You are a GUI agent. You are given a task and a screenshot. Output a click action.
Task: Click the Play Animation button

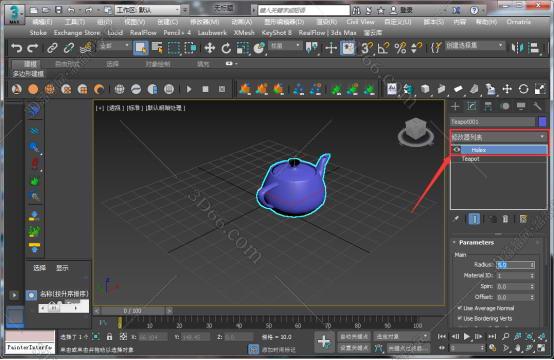tap(467, 336)
